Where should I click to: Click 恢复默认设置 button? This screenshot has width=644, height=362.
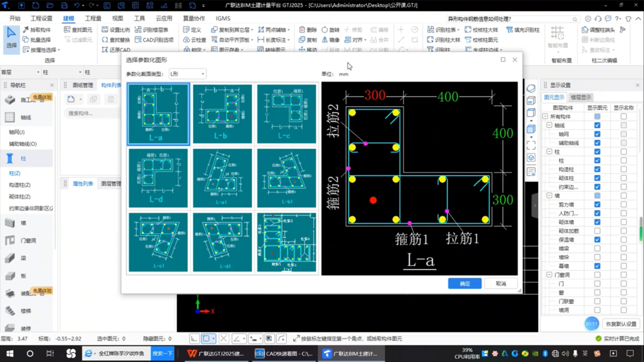[x=621, y=324]
